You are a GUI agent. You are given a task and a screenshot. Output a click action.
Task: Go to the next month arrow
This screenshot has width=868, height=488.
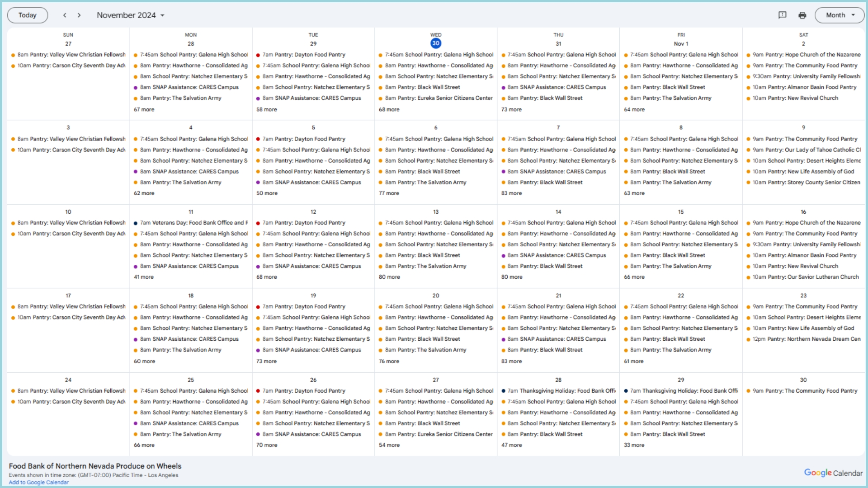[x=79, y=15]
